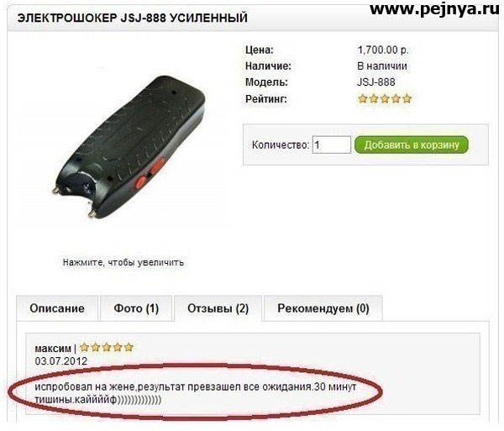Viewport: 504px width, 431px height.
Task: Click the reviewer name максим
Action: [53, 349]
